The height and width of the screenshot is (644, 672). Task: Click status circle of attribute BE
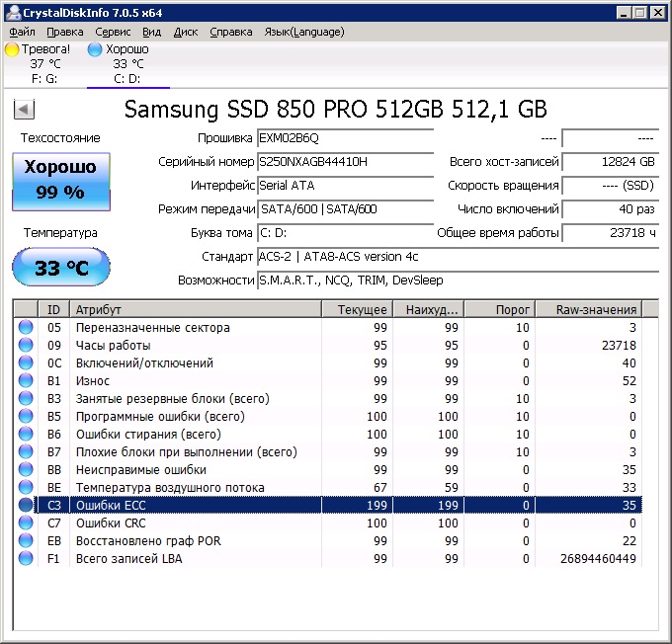[x=26, y=487]
